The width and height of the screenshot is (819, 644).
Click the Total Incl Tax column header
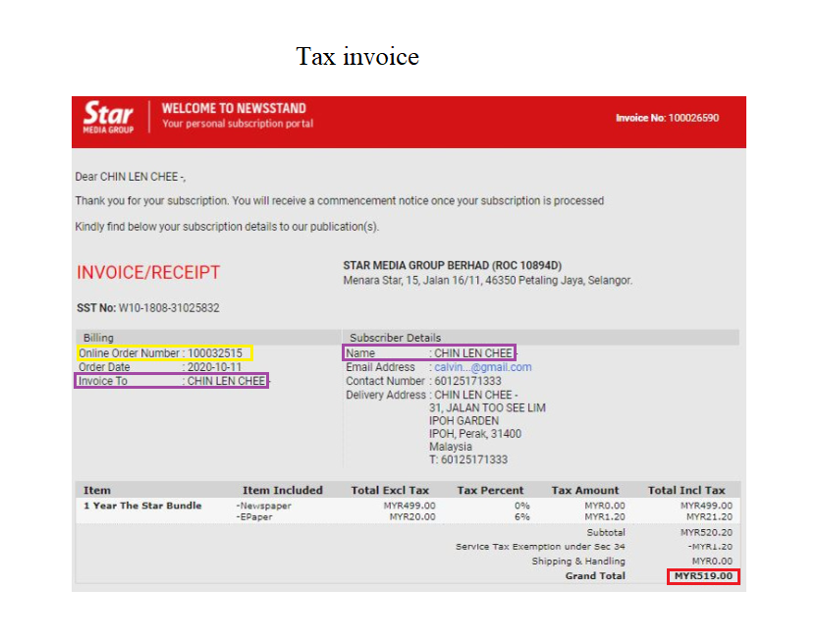[x=686, y=491]
